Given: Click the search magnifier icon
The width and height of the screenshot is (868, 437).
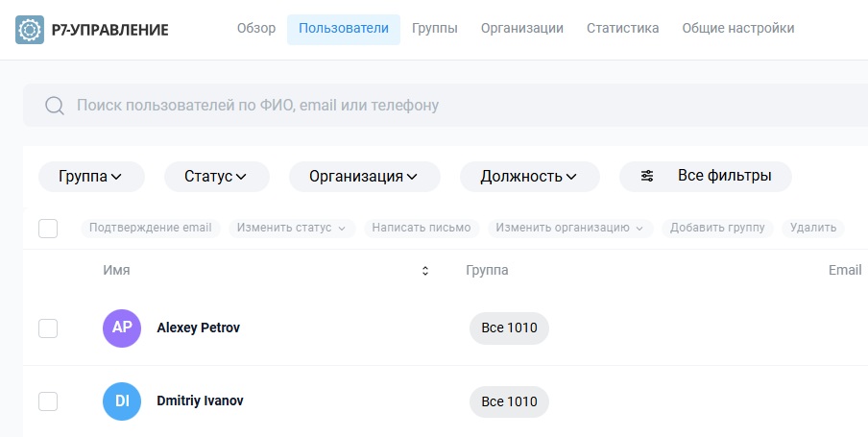Looking at the screenshot, I should 55,106.
